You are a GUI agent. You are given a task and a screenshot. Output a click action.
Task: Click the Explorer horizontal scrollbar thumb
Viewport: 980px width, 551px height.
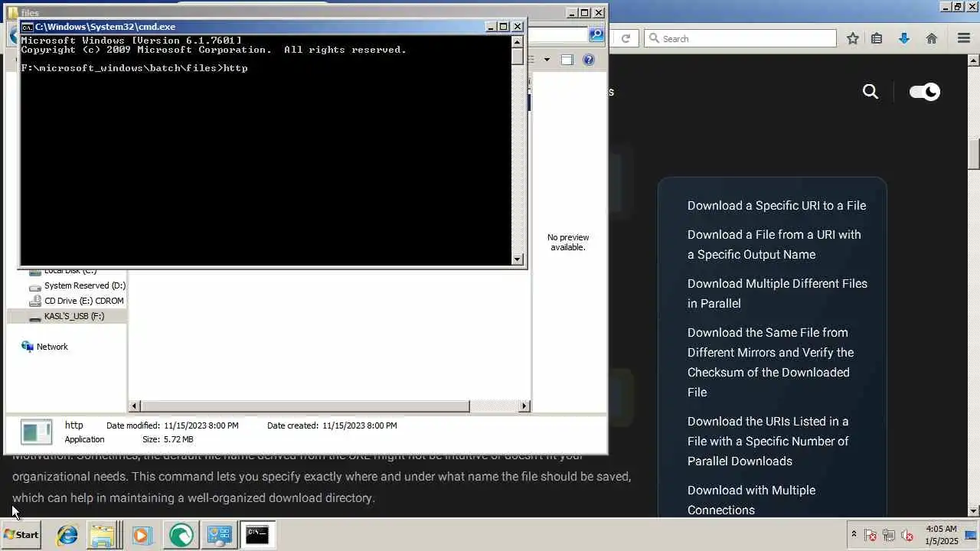pyautogui.click(x=305, y=406)
